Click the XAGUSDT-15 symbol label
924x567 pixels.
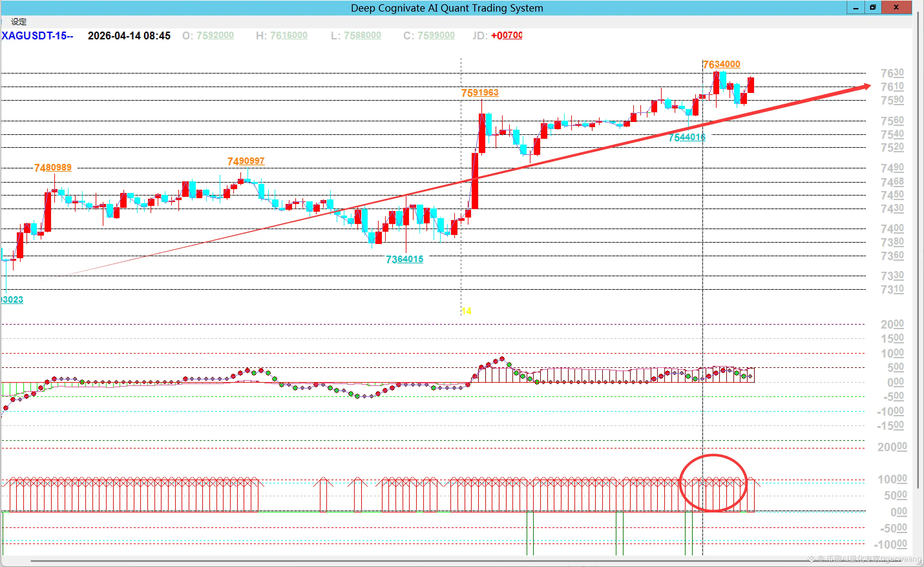37,35
